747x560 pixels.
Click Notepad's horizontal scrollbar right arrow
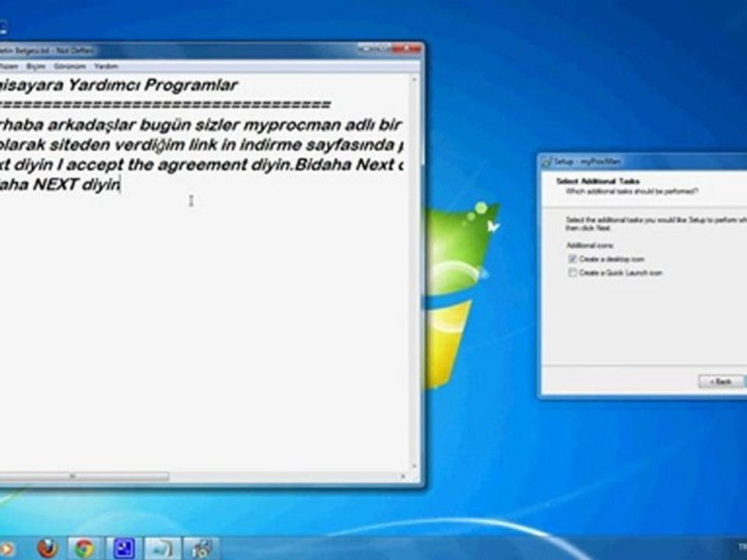pyautogui.click(x=403, y=476)
